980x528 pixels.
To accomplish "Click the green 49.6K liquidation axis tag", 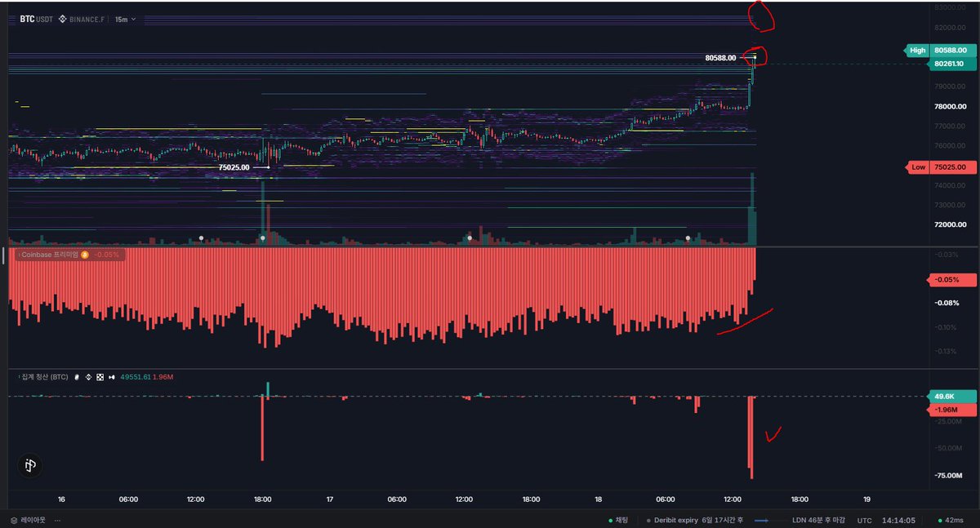I will click(x=952, y=397).
